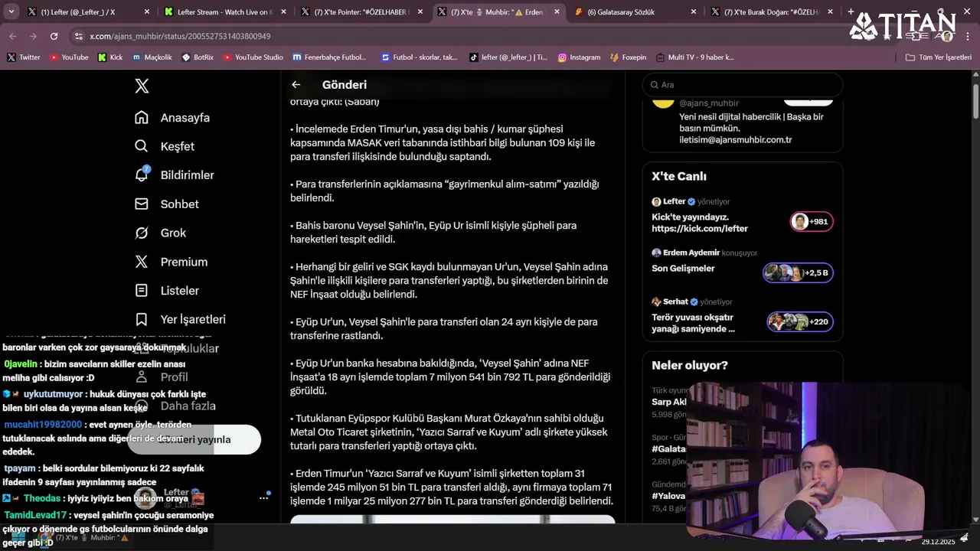
Task: Go back using Gönderi back arrow
Action: [x=296, y=85]
